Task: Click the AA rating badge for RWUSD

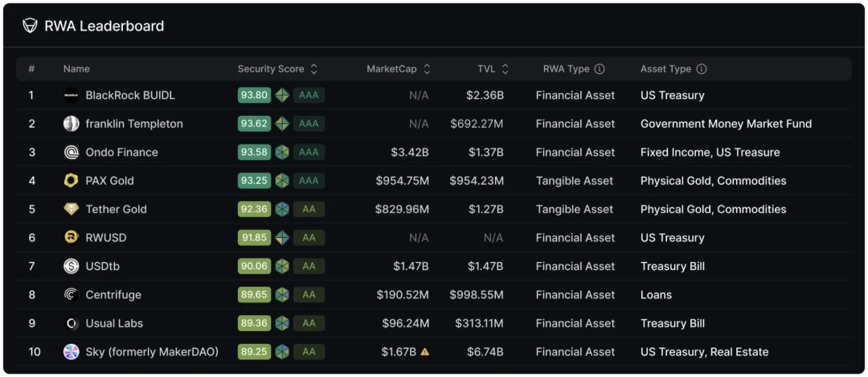Action: point(309,238)
